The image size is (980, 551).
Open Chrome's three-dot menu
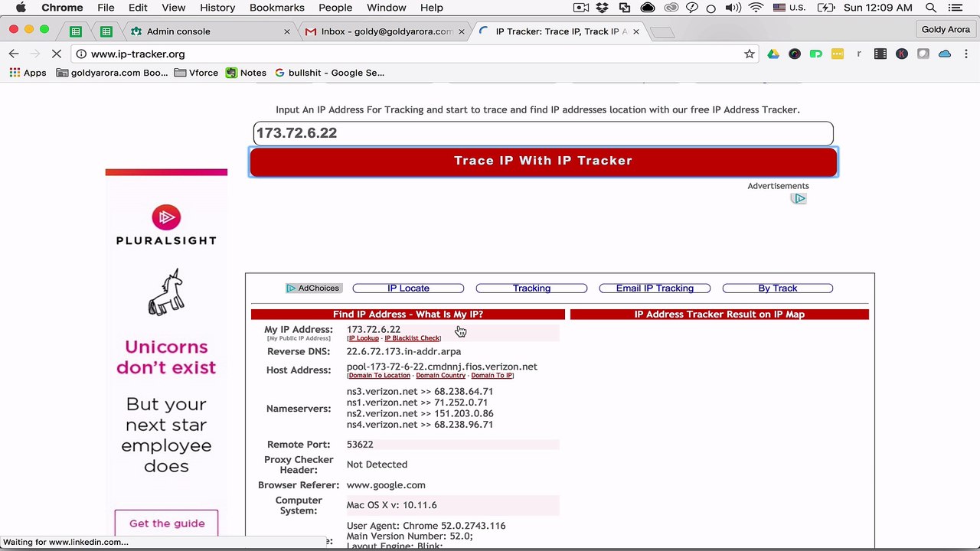click(x=965, y=54)
